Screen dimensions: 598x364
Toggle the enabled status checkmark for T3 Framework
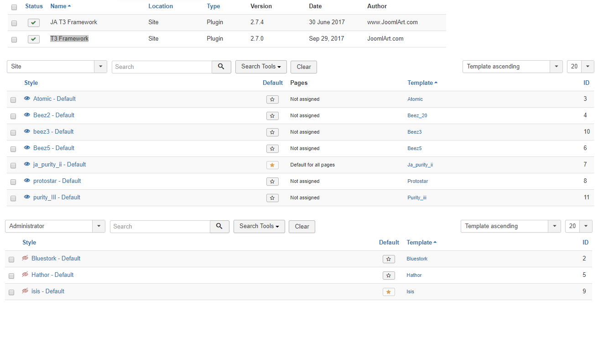(x=33, y=39)
